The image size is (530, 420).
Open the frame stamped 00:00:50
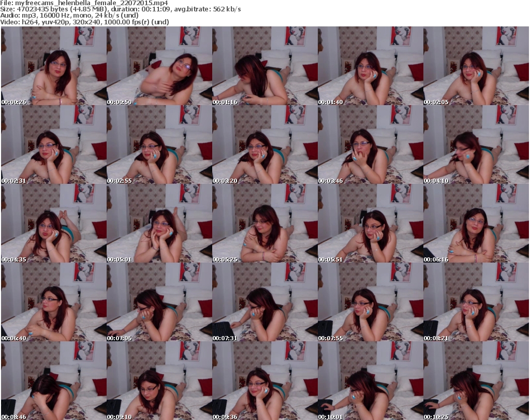click(x=159, y=66)
